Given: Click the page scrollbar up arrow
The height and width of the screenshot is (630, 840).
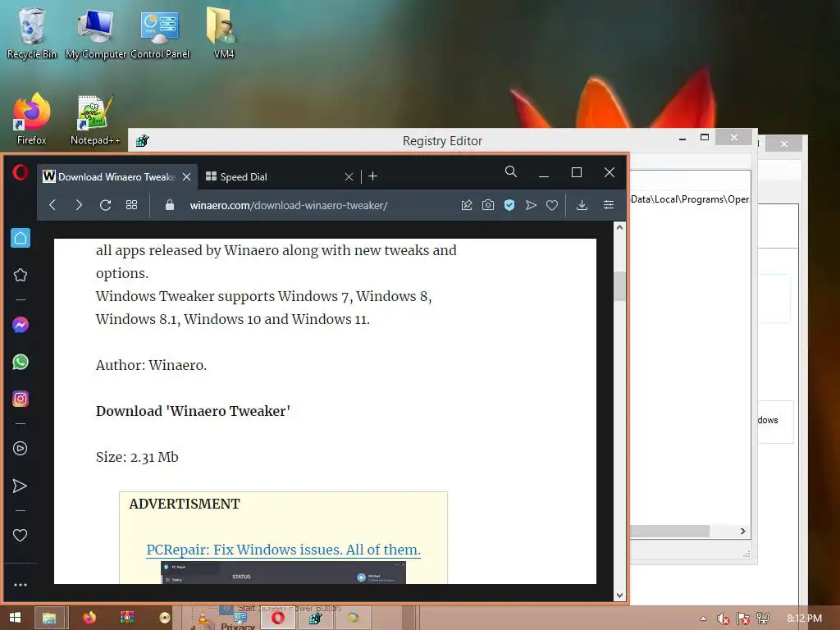Looking at the screenshot, I should pos(620,227).
